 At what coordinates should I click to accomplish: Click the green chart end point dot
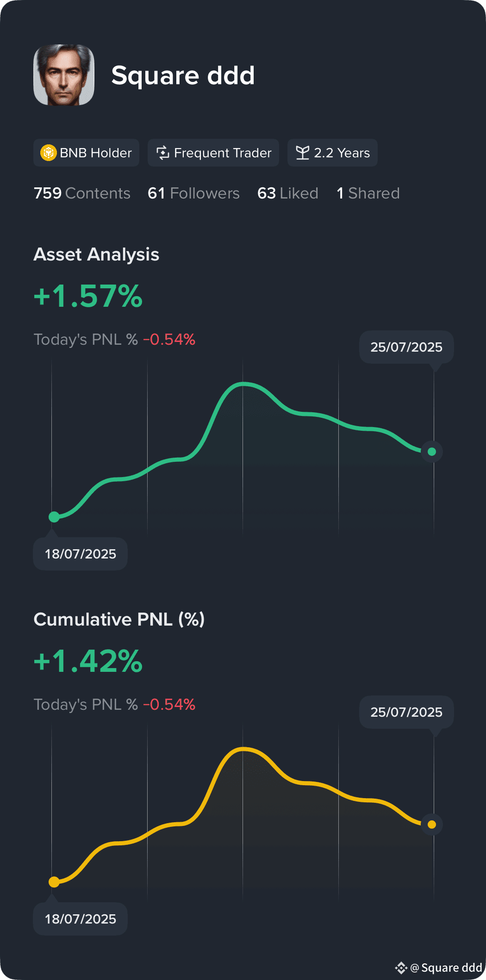(x=432, y=452)
